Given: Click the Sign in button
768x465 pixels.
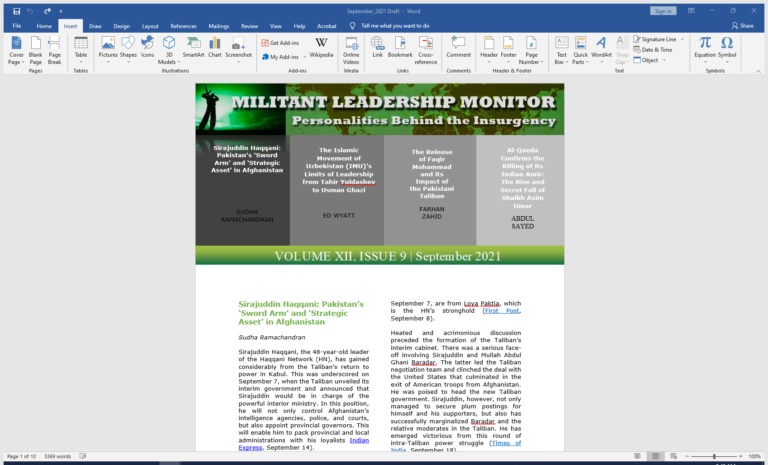Looking at the screenshot, I should 663,11.
